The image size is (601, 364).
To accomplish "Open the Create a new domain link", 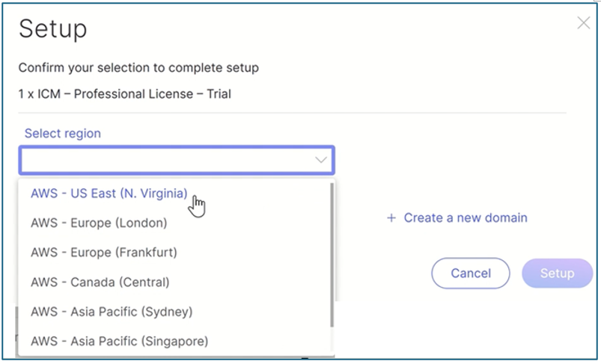I will (465, 218).
